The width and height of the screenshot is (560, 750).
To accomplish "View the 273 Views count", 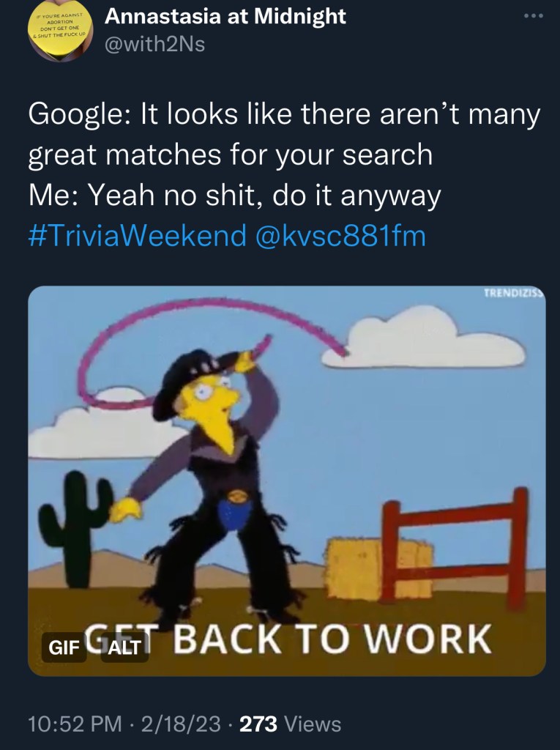I will click(291, 724).
